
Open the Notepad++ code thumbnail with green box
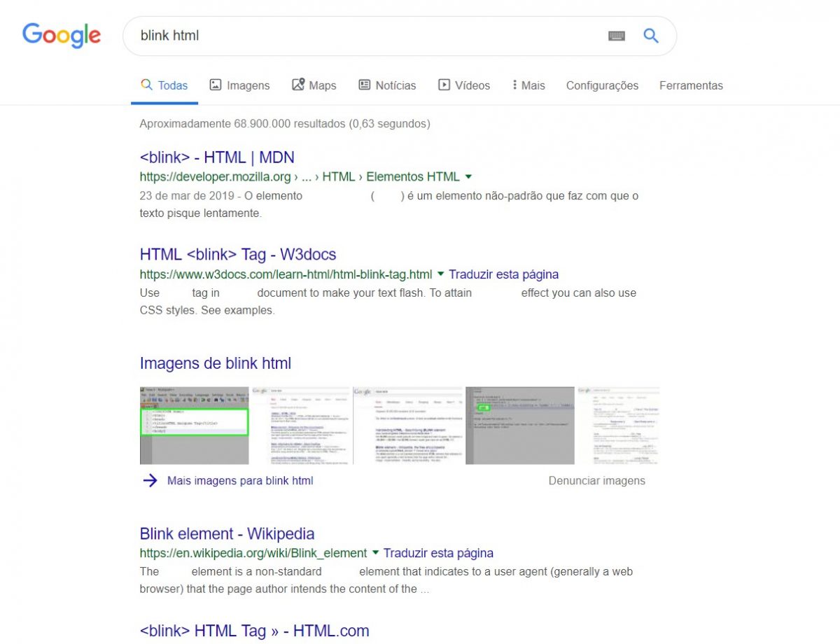coord(195,425)
